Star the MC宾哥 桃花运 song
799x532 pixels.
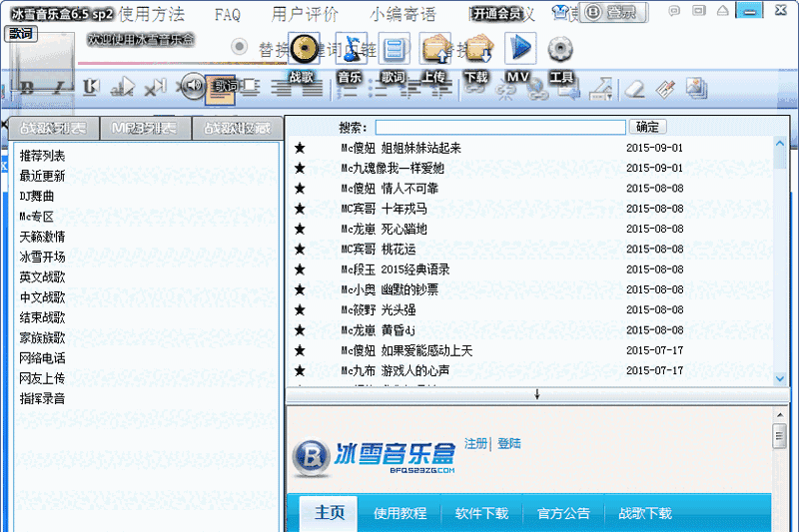(x=300, y=249)
